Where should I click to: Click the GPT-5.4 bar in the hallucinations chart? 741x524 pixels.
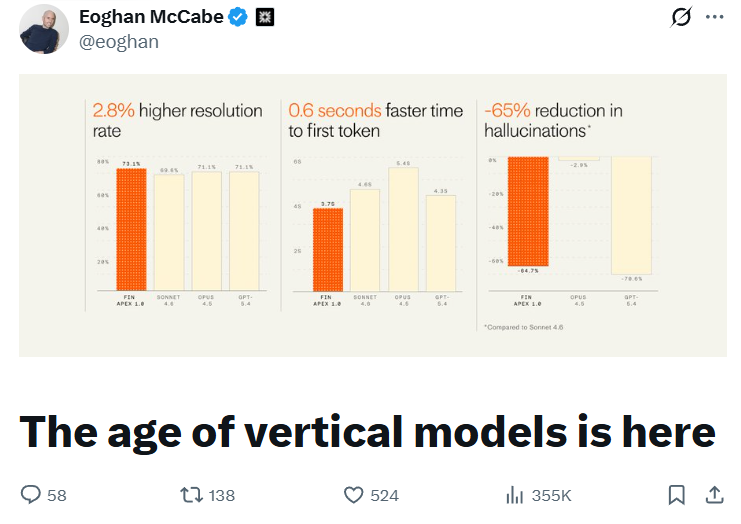point(631,215)
